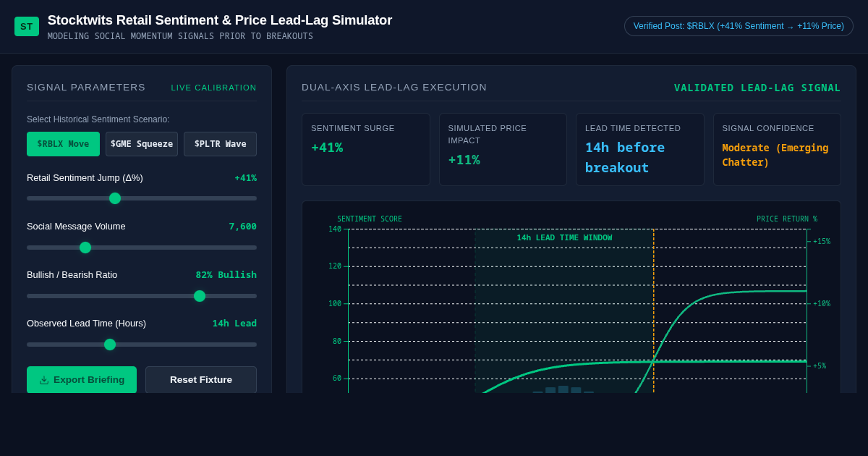Image resolution: width=868 pixels, height=456 pixels.
Task: Click the MODELING SOCIAL MOMENTUM SIGNALS subtitle
Action: pyautogui.click(x=180, y=36)
